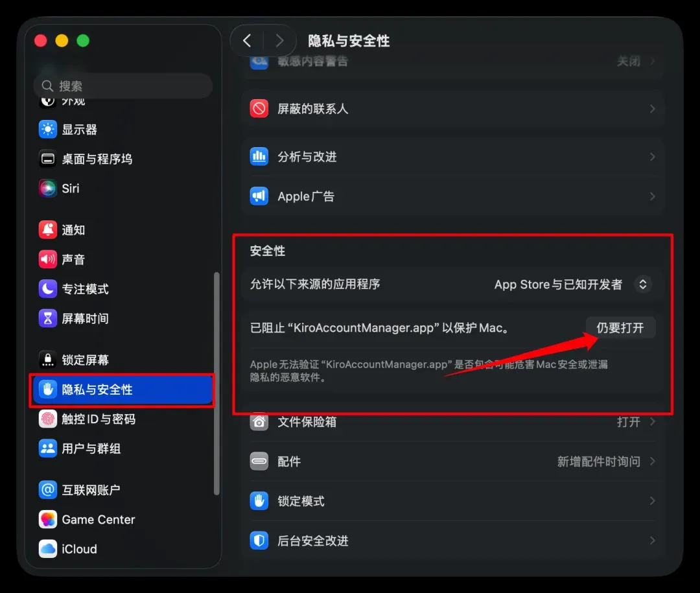Click the Lockdown Mode hand icon (锁定模式)
The width and height of the screenshot is (700, 593).
pyautogui.click(x=259, y=501)
